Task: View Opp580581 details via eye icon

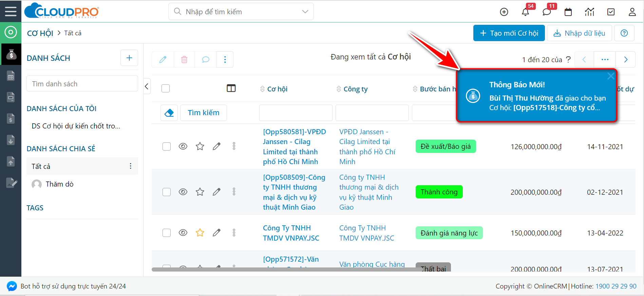Action: click(x=183, y=146)
